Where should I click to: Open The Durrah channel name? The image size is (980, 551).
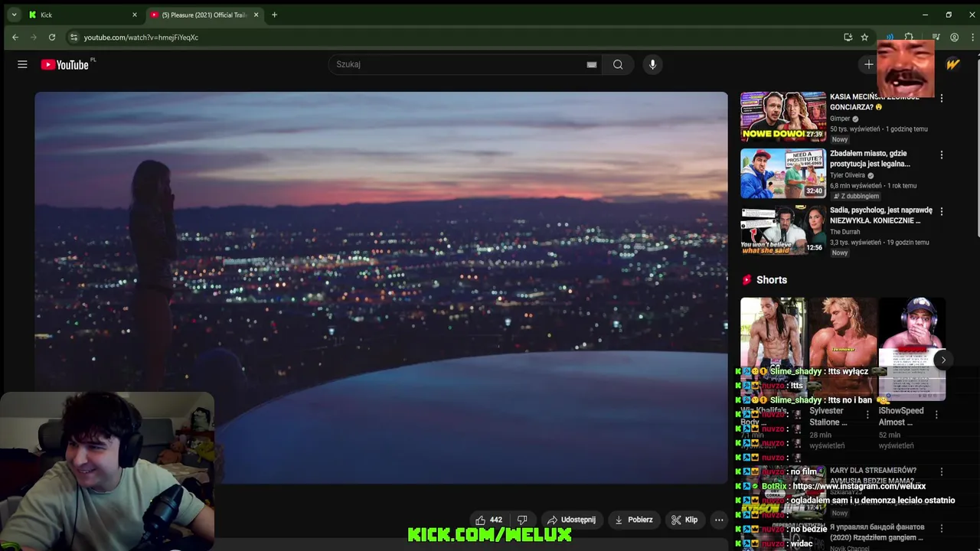pyautogui.click(x=845, y=232)
